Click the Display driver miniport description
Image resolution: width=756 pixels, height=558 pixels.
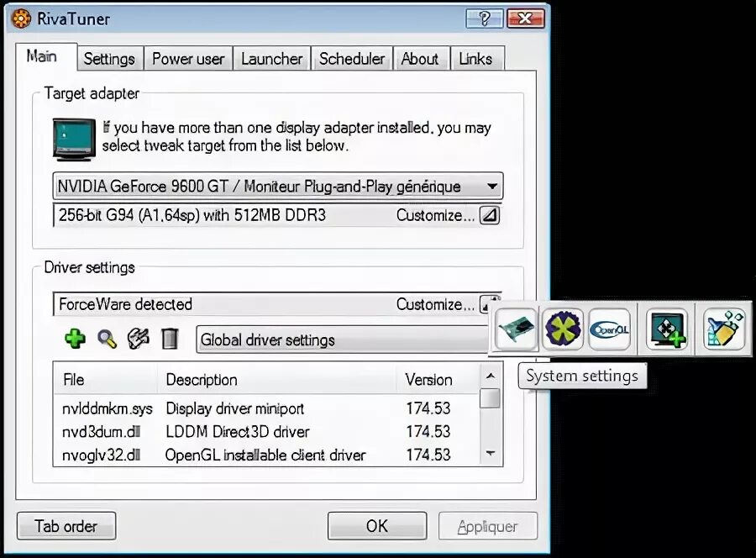point(235,408)
